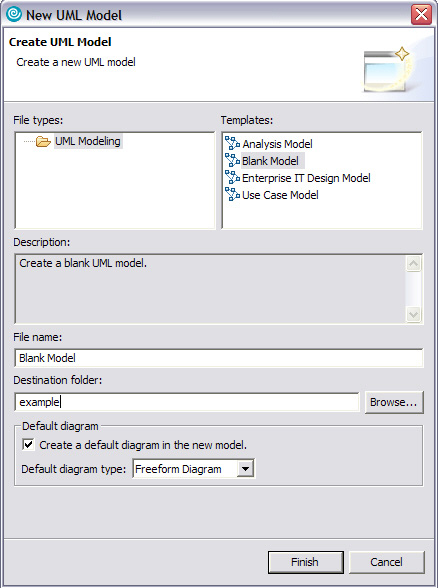Open the Default diagram type dropdown arrow
This screenshot has width=438, height=588.
[245, 469]
